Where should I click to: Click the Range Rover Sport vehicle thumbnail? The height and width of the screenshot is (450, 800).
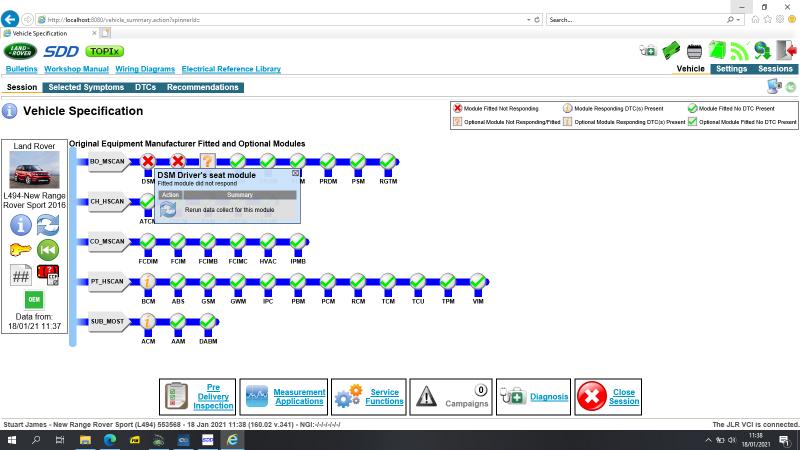(34, 170)
